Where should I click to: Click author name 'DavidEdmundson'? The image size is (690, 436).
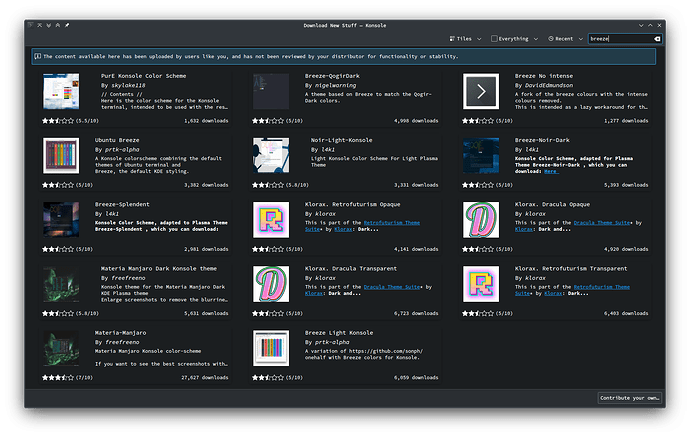(x=549, y=85)
